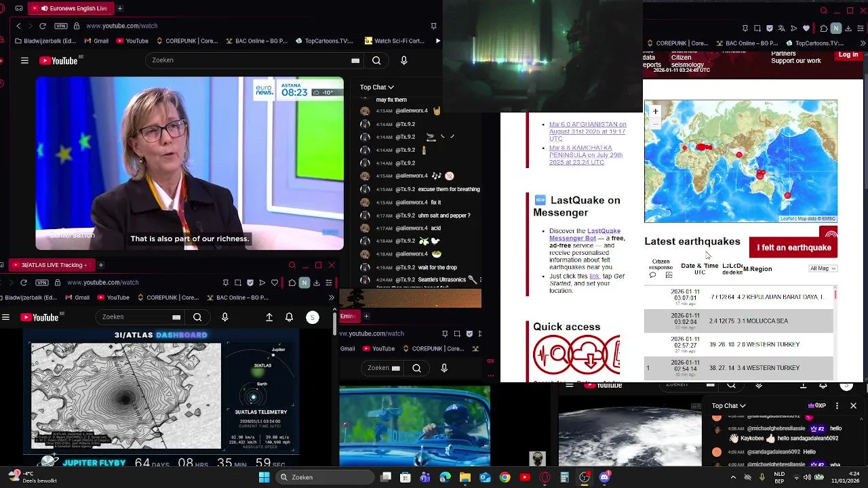The height and width of the screenshot is (488, 868).
Task: Open easy setup sliders in earthquake browser
Action: tap(861, 28)
